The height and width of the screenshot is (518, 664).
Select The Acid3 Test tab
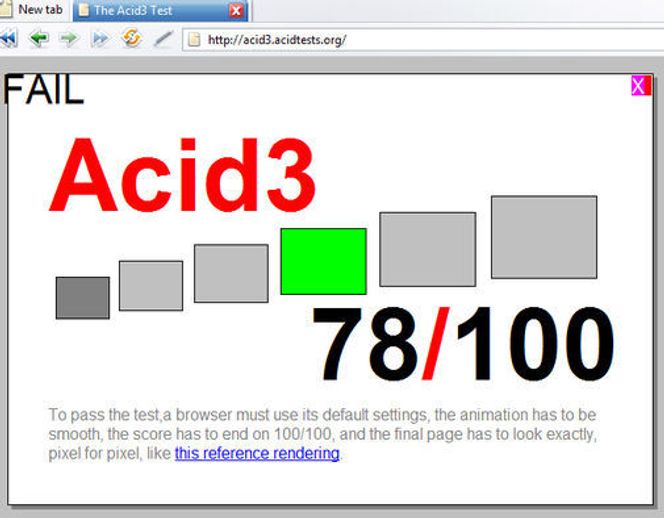click(x=159, y=10)
